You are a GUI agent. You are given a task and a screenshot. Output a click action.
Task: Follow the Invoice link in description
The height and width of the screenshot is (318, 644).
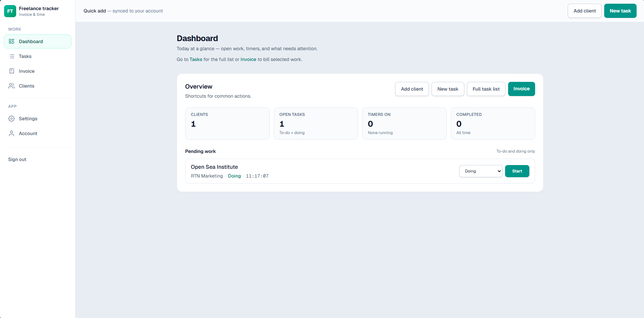tap(248, 59)
